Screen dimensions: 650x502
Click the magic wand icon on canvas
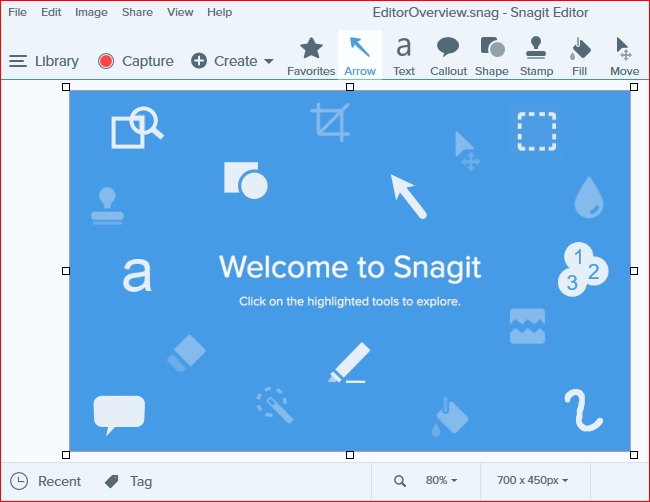pos(274,405)
